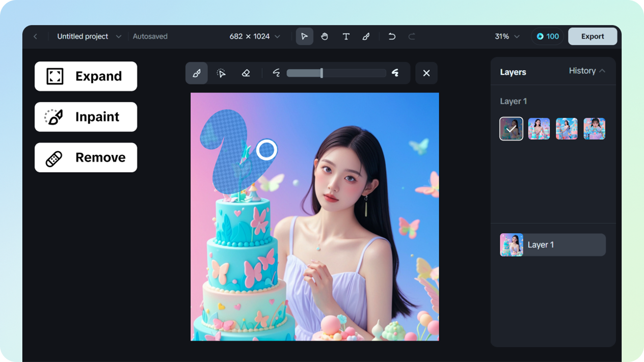Click the large brush size icon
Viewport: 644px width, 362px height.
point(395,73)
